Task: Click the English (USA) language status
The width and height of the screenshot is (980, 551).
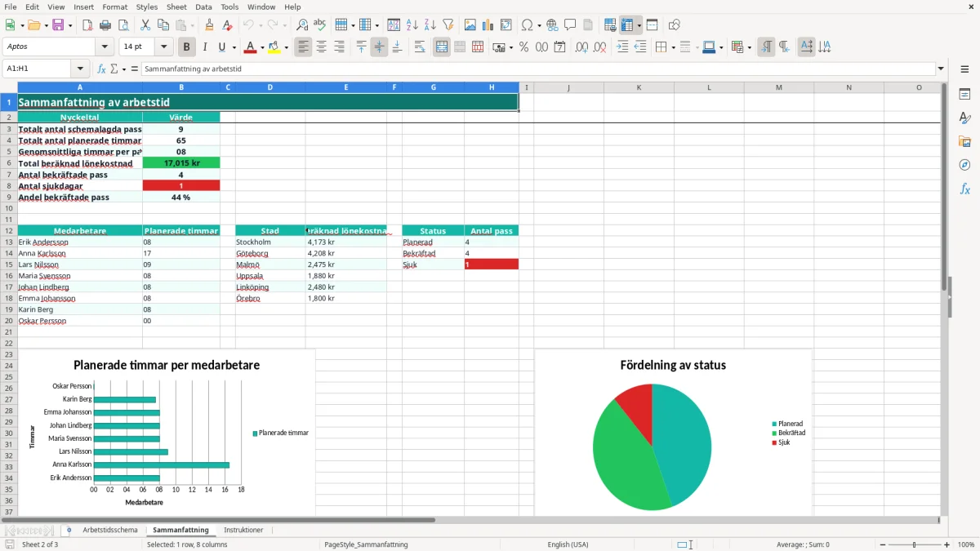Action: coord(568,544)
